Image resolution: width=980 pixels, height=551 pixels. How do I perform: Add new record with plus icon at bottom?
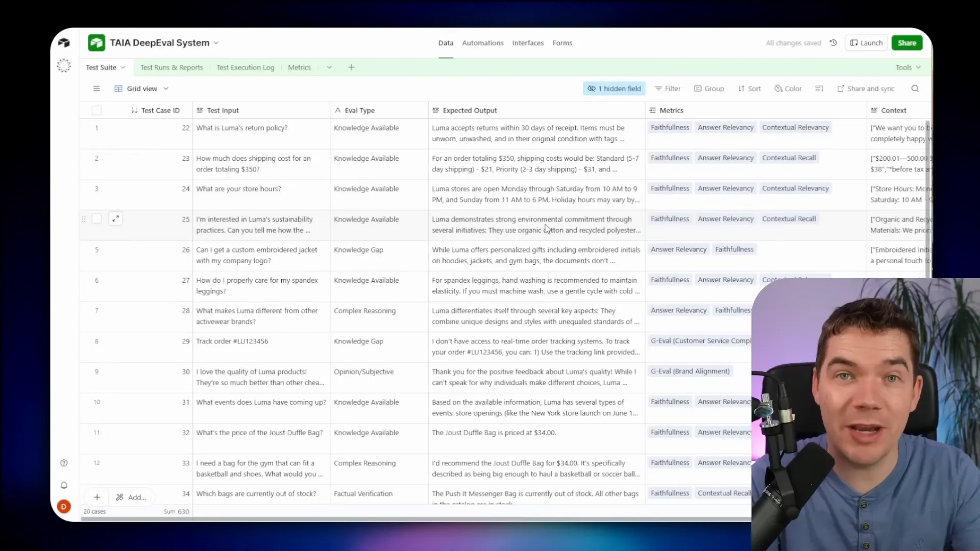click(97, 497)
